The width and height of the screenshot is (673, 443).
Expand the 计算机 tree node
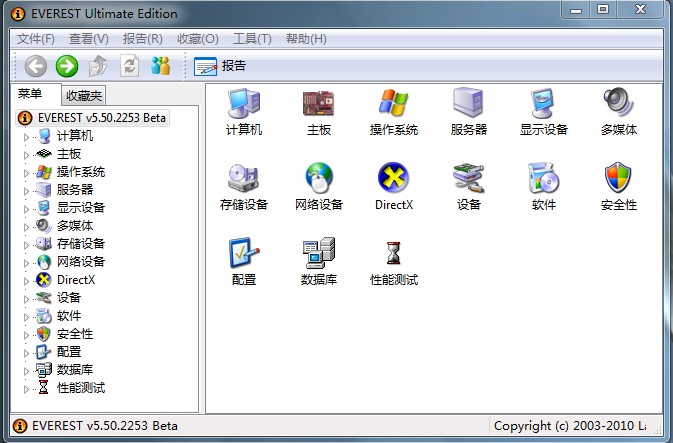(26, 137)
